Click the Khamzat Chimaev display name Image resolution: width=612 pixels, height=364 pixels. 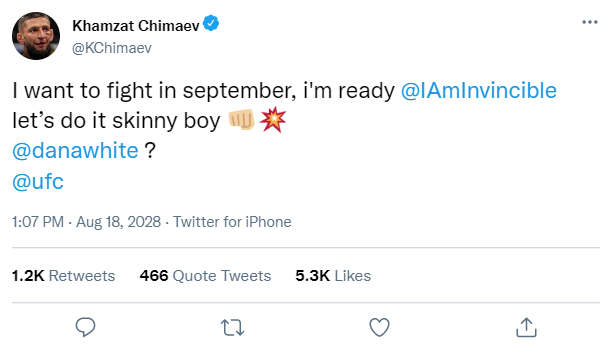136,26
